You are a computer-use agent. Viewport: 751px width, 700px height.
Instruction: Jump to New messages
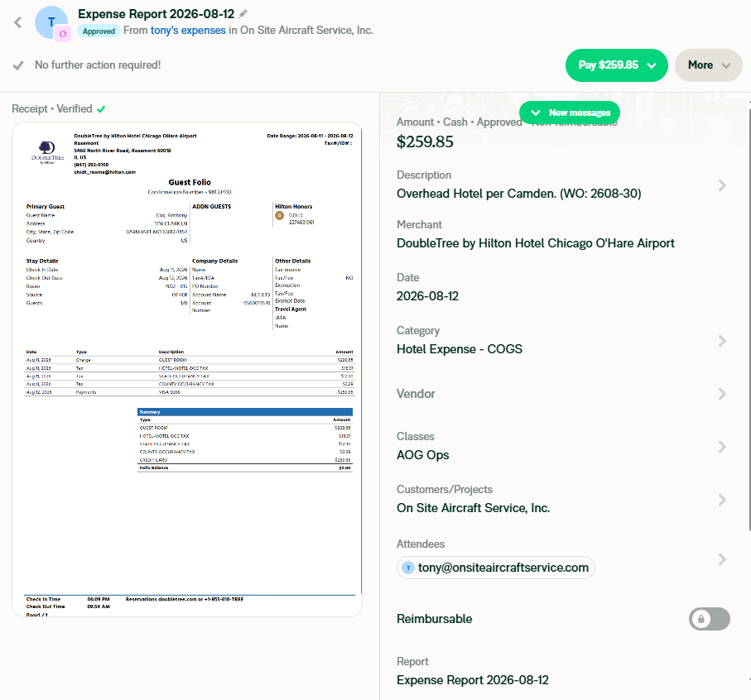point(570,113)
